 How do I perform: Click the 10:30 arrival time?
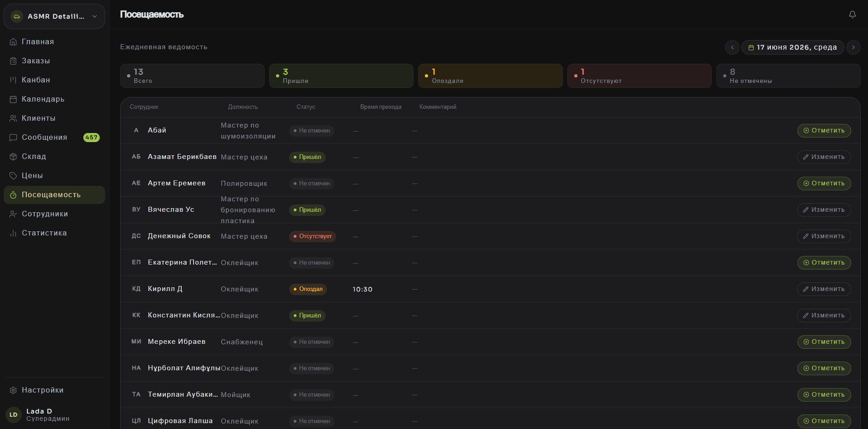pos(363,290)
